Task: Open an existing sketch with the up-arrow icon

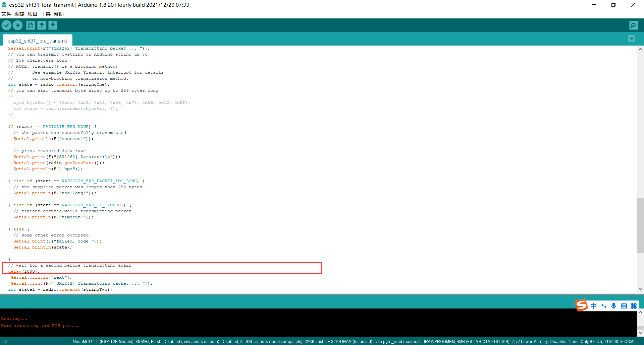Action: (x=42, y=25)
